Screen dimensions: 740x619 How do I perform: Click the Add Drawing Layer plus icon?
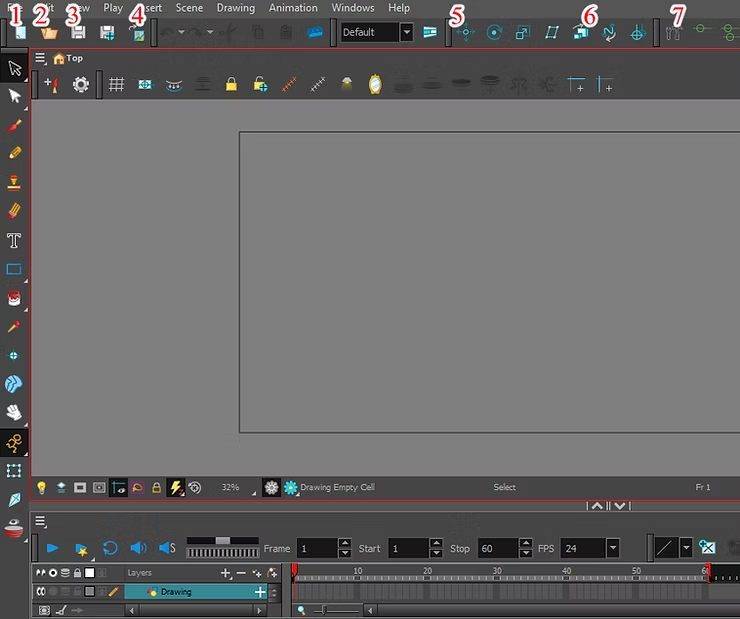[x=226, y=573]
